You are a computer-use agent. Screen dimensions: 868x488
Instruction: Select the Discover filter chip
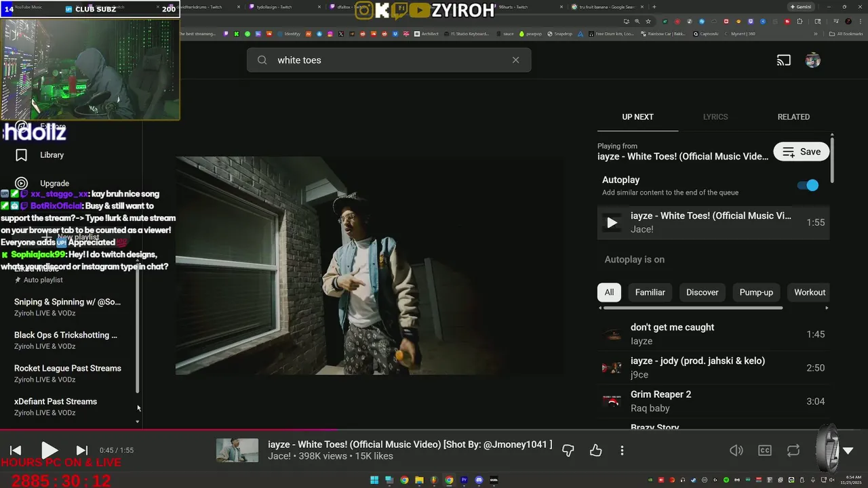[702, 292]
